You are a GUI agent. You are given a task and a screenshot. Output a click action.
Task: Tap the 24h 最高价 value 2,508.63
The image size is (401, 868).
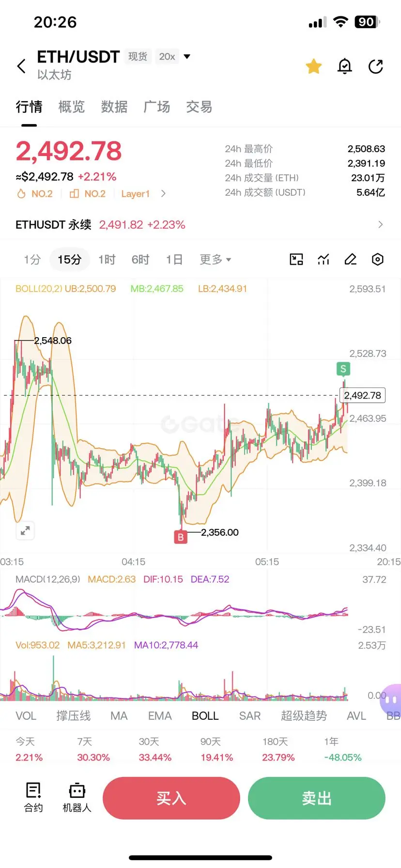(366, 149)
